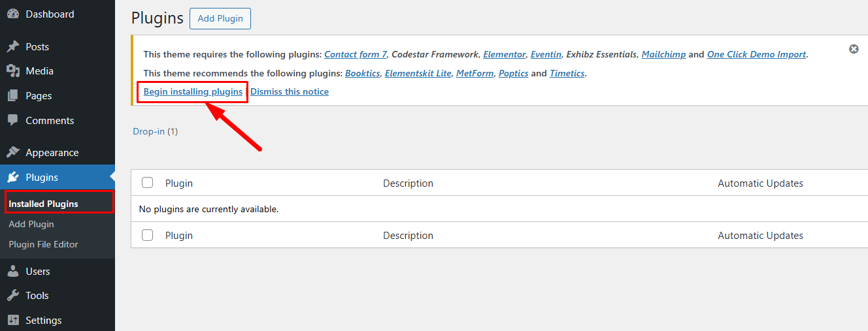This screenshot has height=331, width=868.
Task: Click the Appearance paintbrush icon
Action: coord(12,152)
